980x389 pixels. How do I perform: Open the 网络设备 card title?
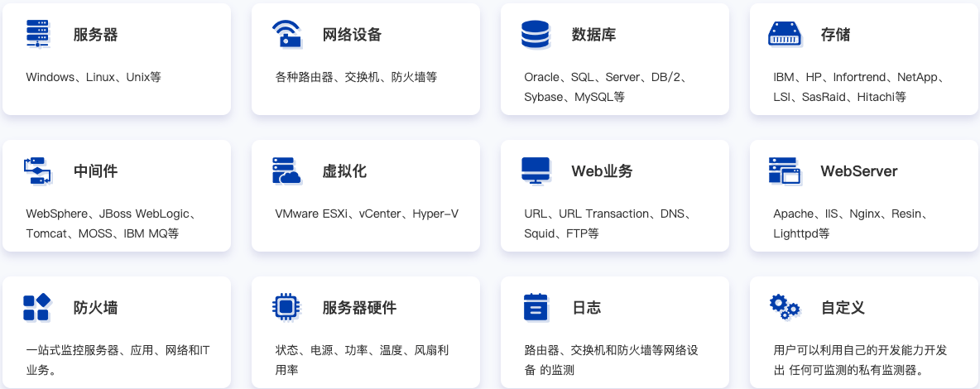click(352, 35)
